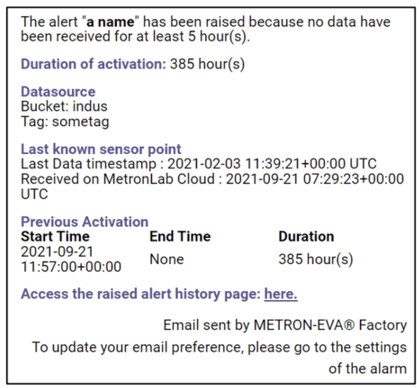Screen dimensions: 419x388
Task: Click the '385 hour(s)' activation duration value
Action: click(x=207, y=64)
